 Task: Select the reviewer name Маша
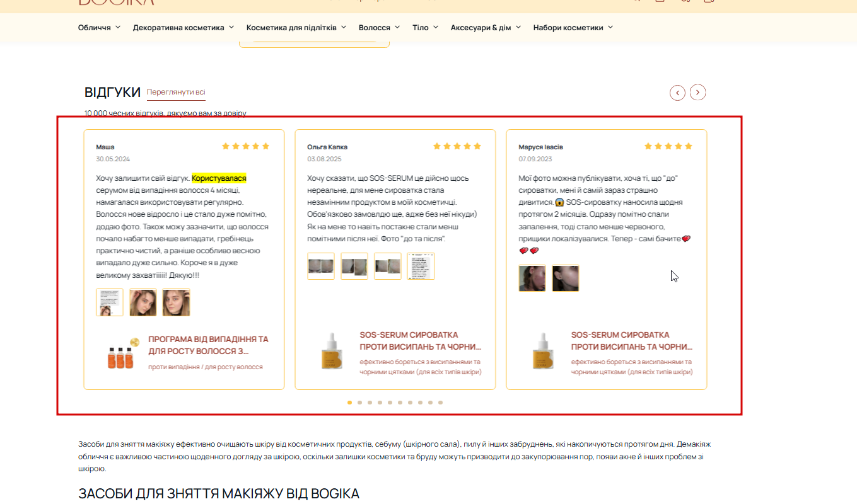click(x=105, y=147)
